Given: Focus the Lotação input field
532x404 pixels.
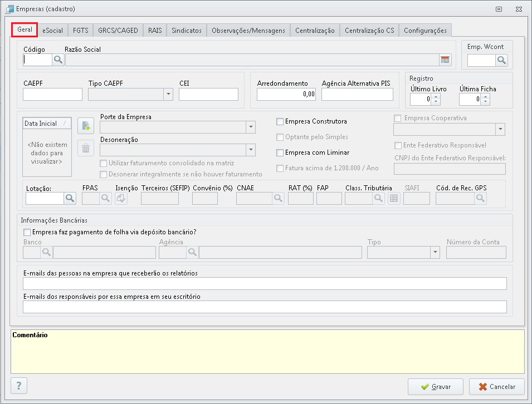Looking at the screenshot, I should click(45, 198).
